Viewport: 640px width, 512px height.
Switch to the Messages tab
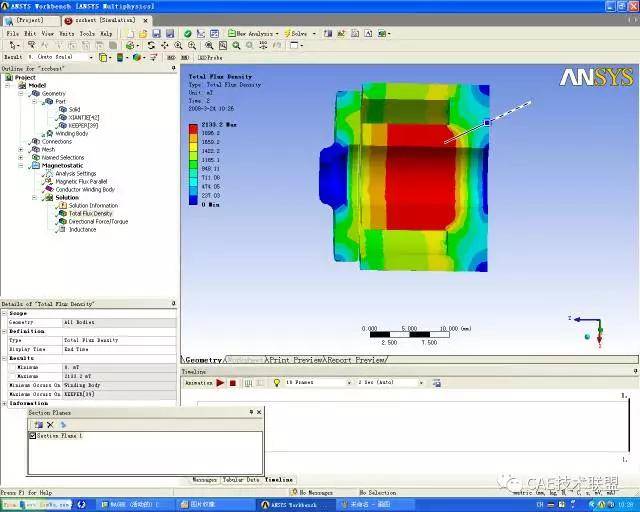(204, 480)
